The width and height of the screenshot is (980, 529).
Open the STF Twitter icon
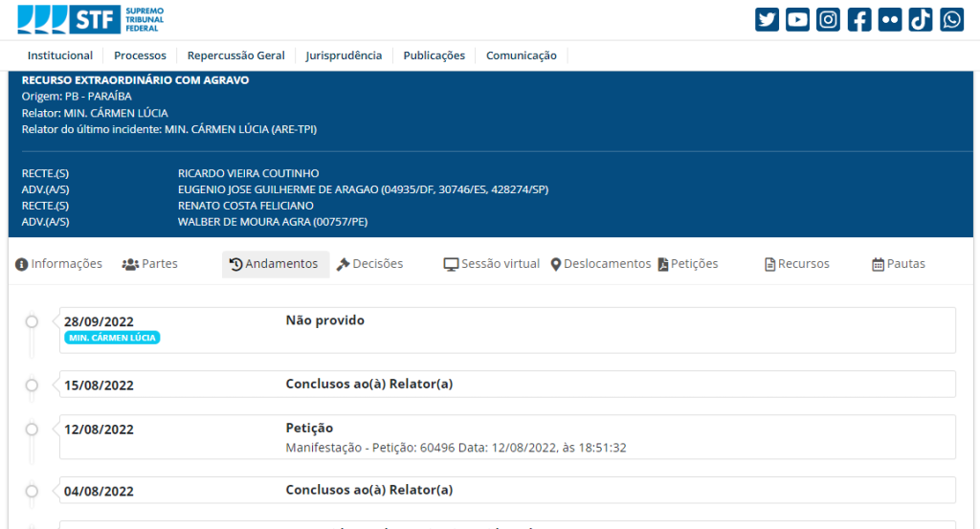point(767,19)
